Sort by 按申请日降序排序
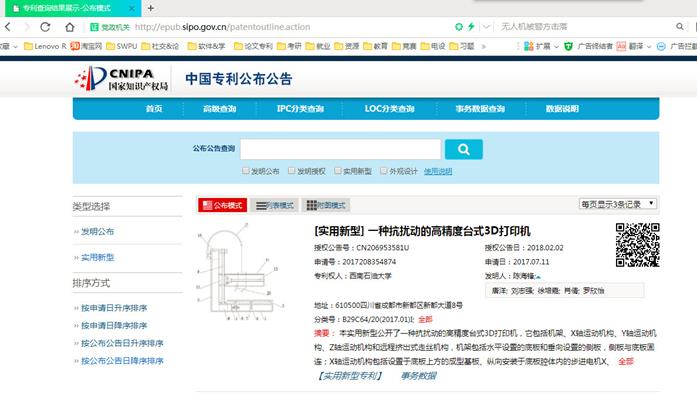This screenshot has width=697, height=396. (114, 325)
